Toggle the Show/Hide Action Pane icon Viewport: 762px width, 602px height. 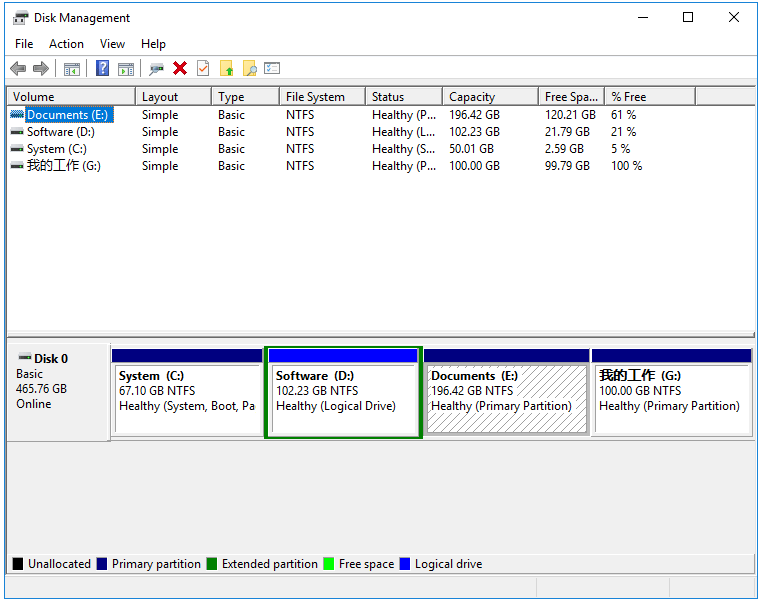pyautogui.click(x=126, y=69)
